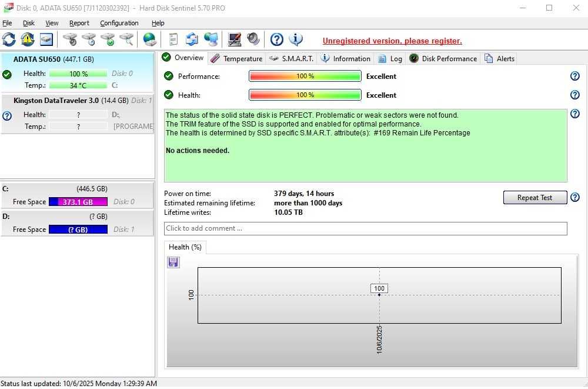Open the Disk menu
This screenshot has height=389, width=588.
(x=28, y=24)
